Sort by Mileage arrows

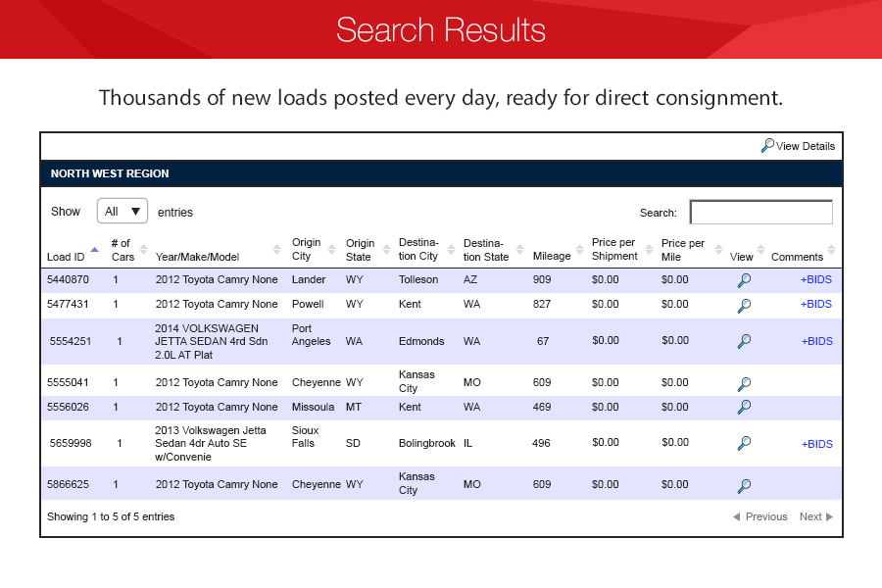(579, 249)
